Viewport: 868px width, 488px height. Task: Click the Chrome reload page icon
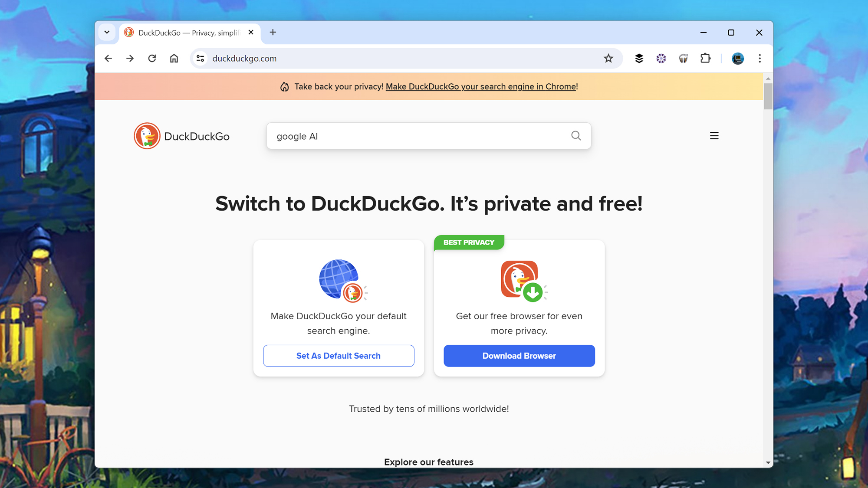coord(153,58)
